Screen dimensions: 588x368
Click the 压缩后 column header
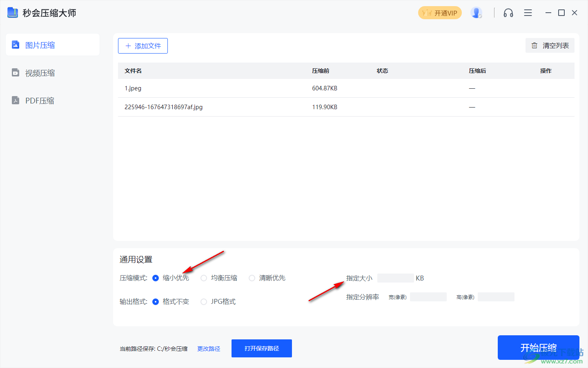(477, 71)
